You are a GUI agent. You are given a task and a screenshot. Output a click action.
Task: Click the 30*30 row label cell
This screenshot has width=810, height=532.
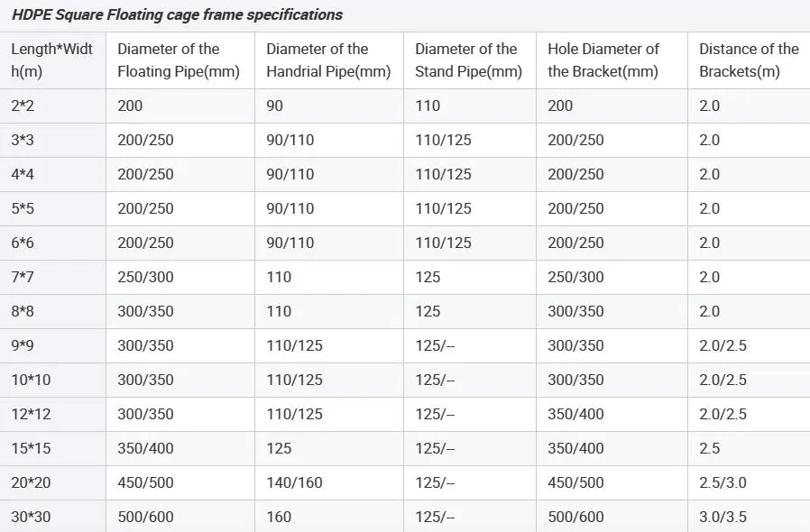coord(31,518)
